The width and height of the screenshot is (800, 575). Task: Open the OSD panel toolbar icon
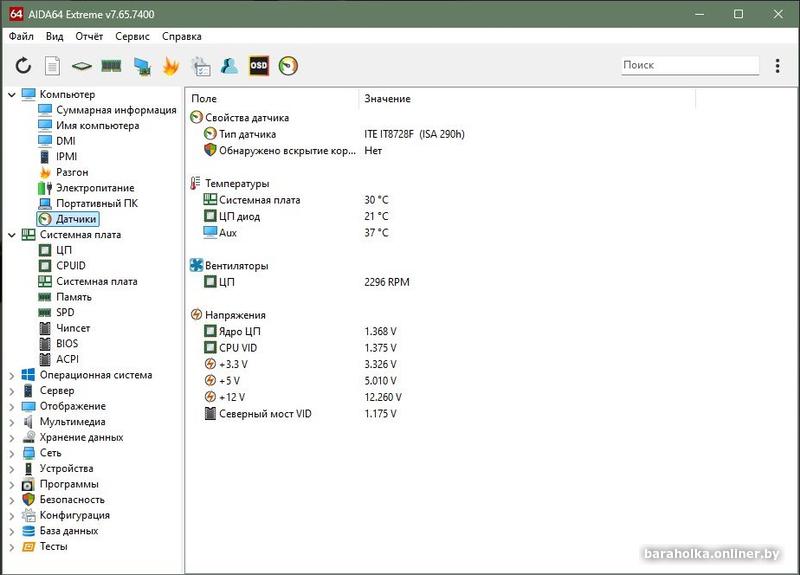pyautogui.click(x=259, y=66)
